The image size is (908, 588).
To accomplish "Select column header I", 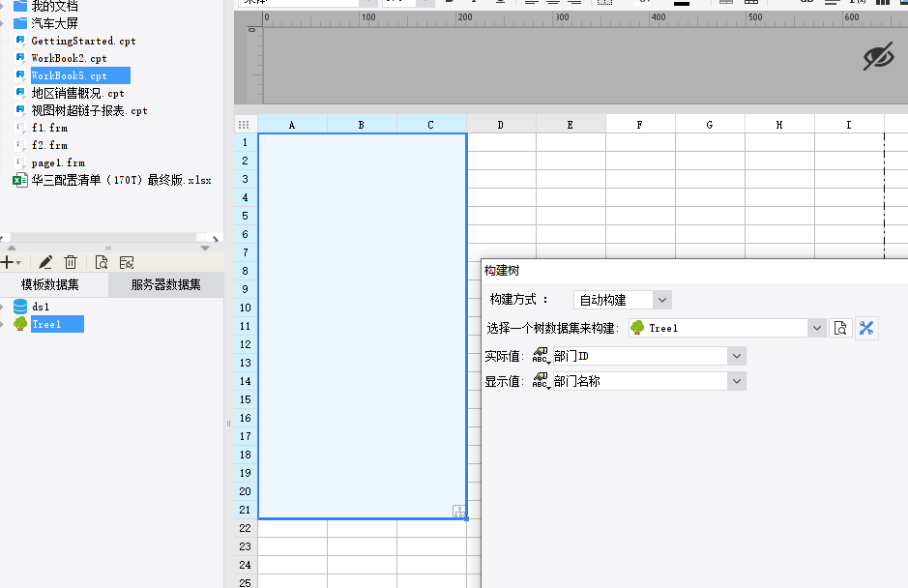I will coord(850,125).
